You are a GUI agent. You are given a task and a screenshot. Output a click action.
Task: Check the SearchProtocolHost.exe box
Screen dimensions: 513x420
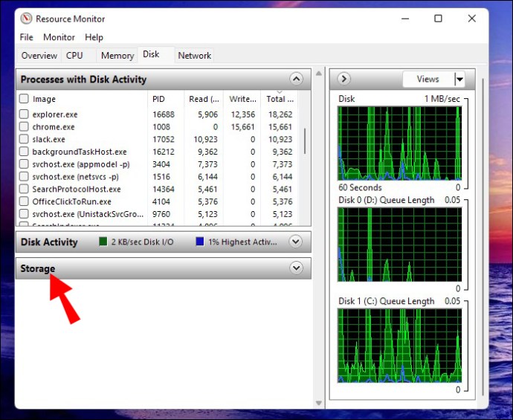click(x=24, y=189)
